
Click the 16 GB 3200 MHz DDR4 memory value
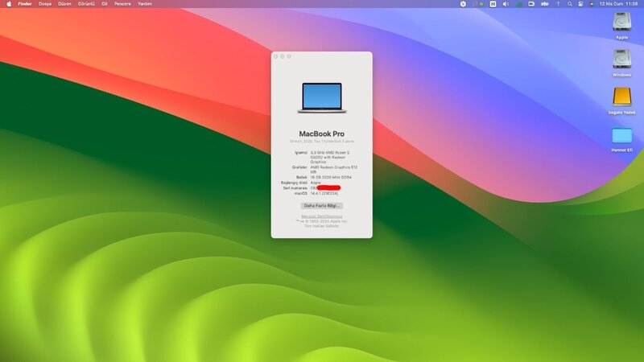(x=331, y=177)
